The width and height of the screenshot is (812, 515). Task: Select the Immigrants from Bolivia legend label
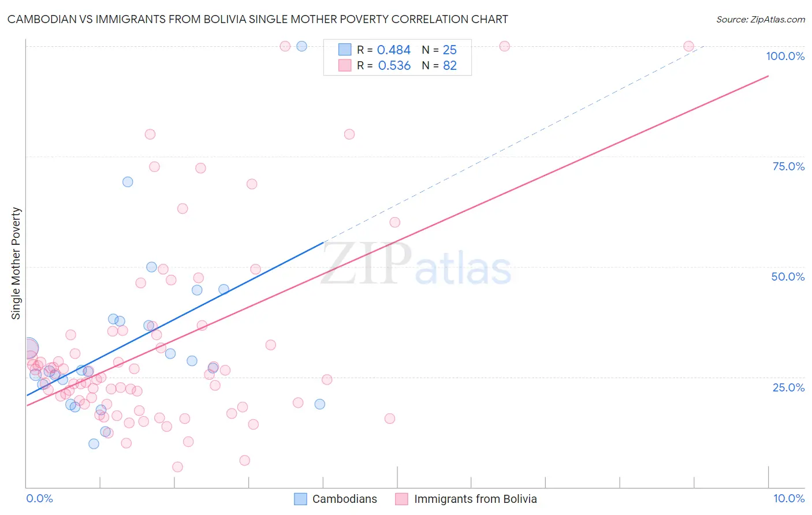pyautogui.click(x=475, y=499)
